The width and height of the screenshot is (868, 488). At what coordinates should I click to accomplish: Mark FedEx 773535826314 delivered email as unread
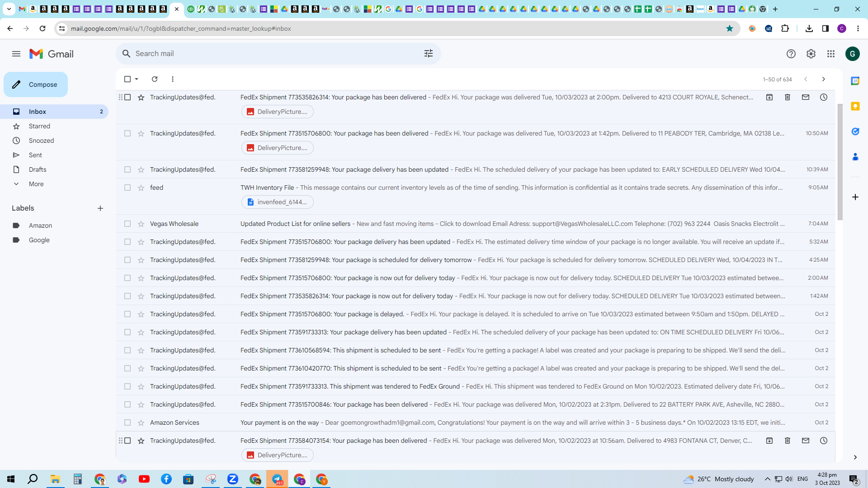[806, 97]
